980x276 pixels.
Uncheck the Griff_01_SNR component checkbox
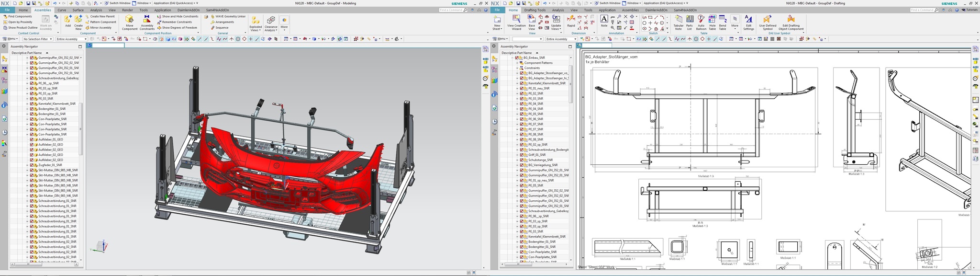tap(522, 155)
